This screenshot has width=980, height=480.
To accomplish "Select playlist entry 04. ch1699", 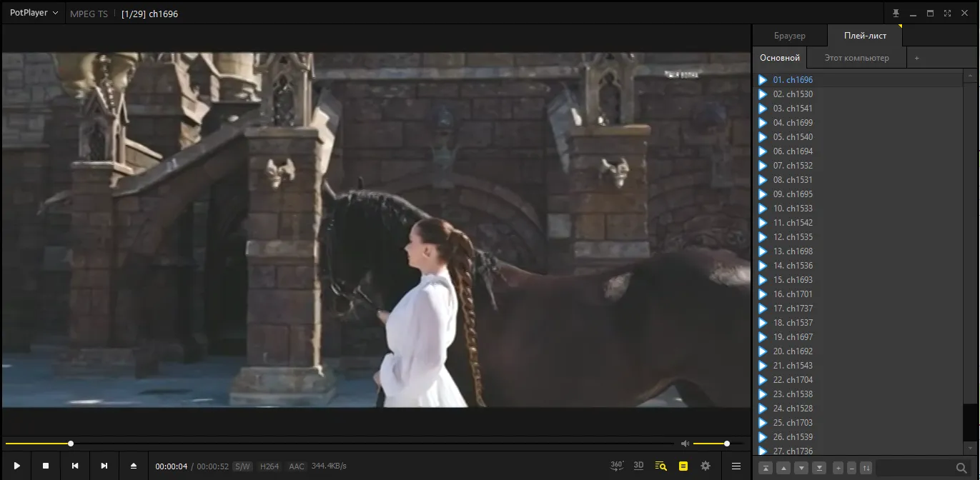I will (x=859, y=123).
